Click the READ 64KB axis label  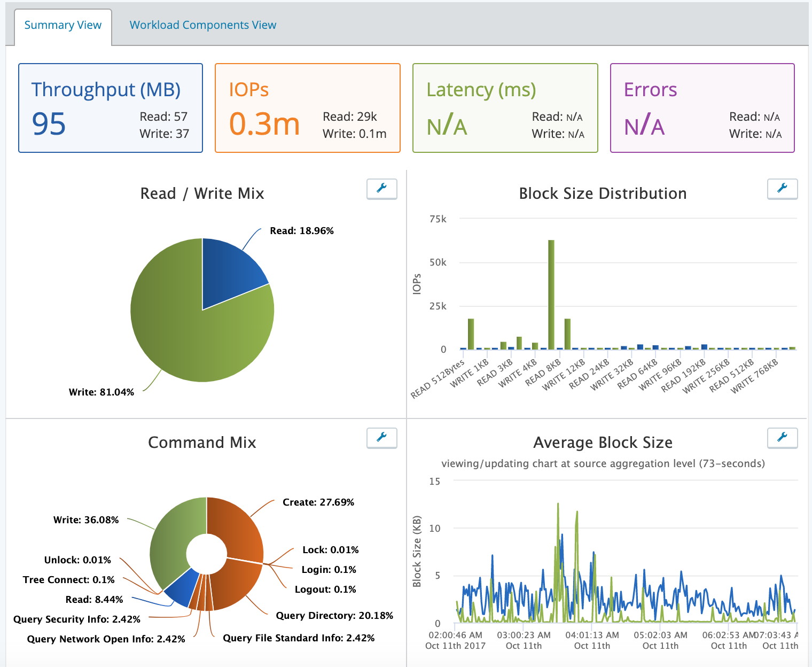click(637, 374)
